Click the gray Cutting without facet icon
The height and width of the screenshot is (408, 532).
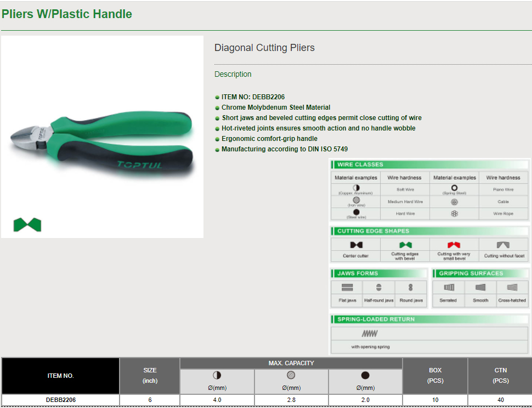tap(503, 245)
